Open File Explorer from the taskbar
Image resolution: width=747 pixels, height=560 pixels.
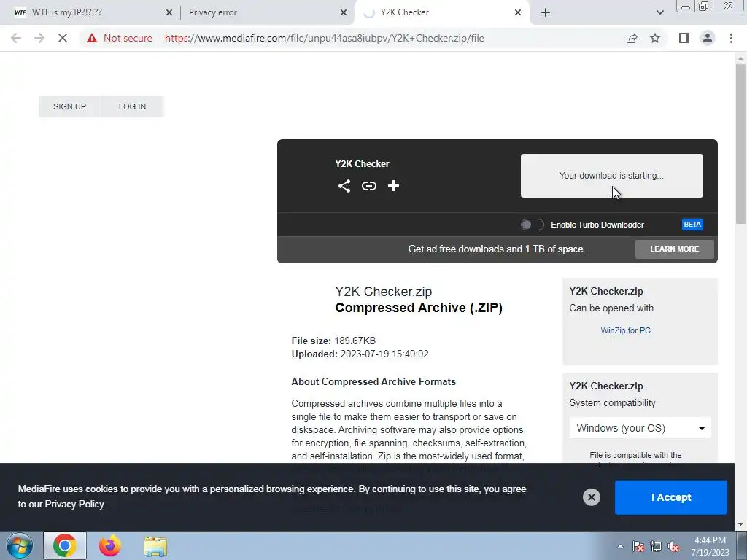click(x=155, y=545)
